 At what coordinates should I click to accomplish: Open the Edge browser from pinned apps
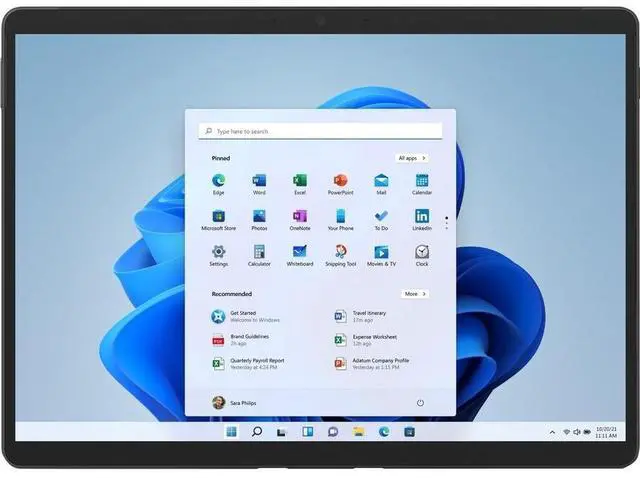[x=218, y=181]
